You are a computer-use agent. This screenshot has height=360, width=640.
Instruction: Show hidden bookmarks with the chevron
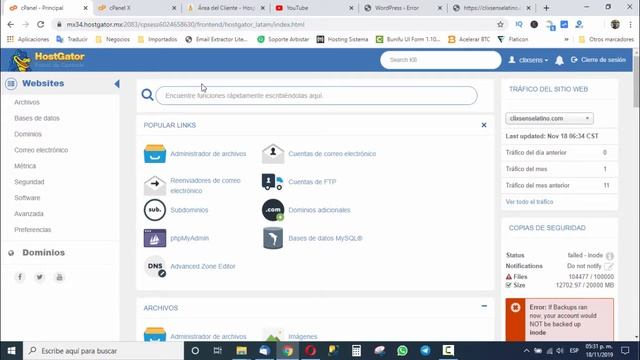(x=566, y=39)
